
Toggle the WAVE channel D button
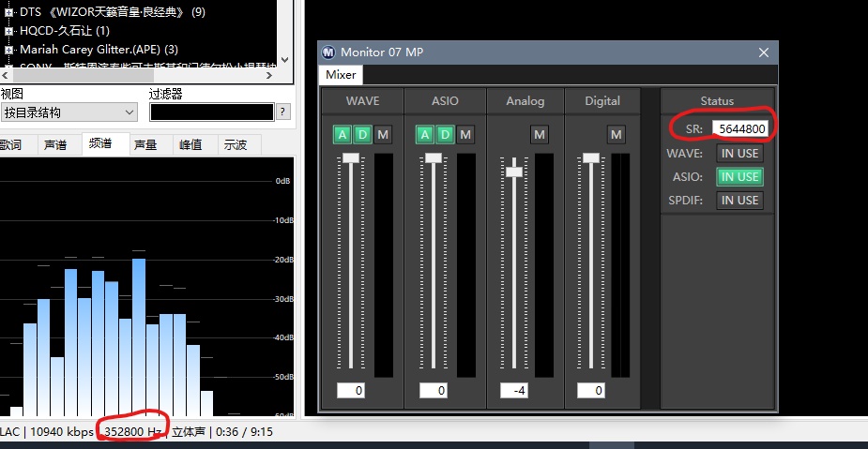pos(362,135)
